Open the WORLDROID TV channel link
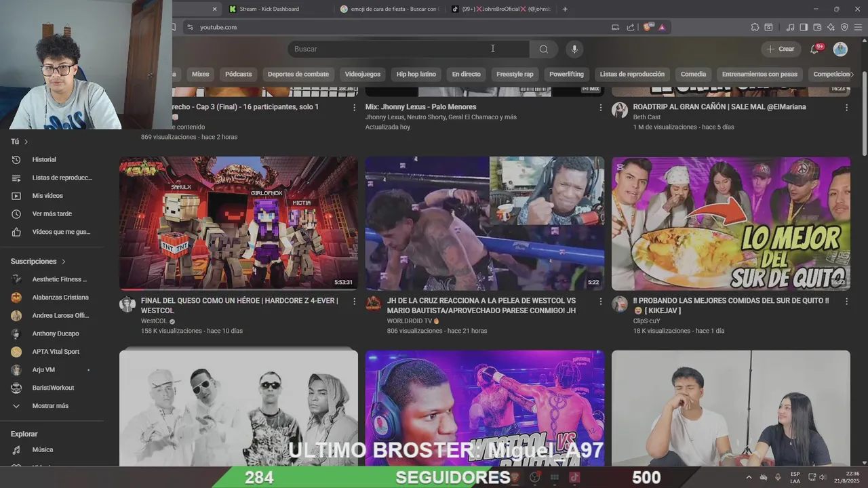The height and width of the screenshot is (488, 868). pyautogui.click(x=410, y=321)
